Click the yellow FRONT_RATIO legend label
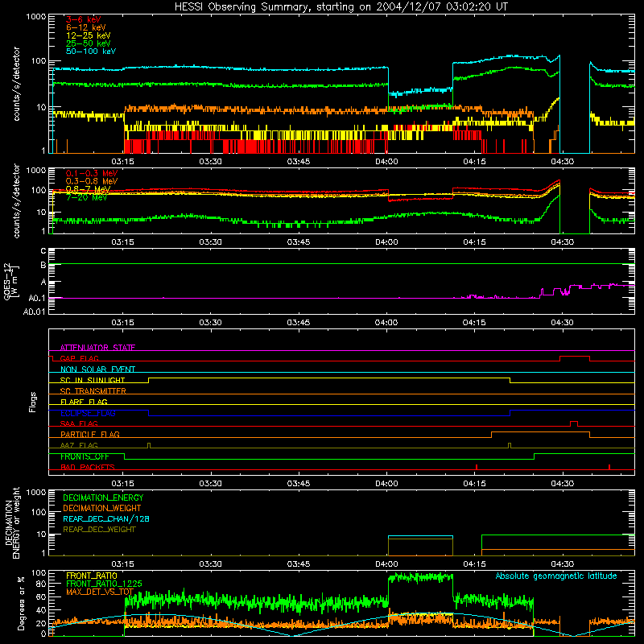The height and width of the screenshot is (644, 644). [92, 576]
